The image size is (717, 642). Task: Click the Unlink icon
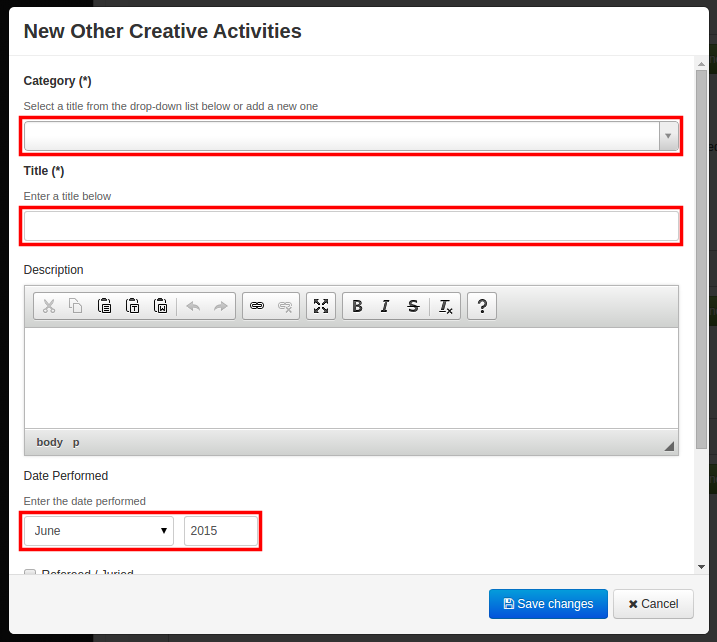tap(285, 306)
